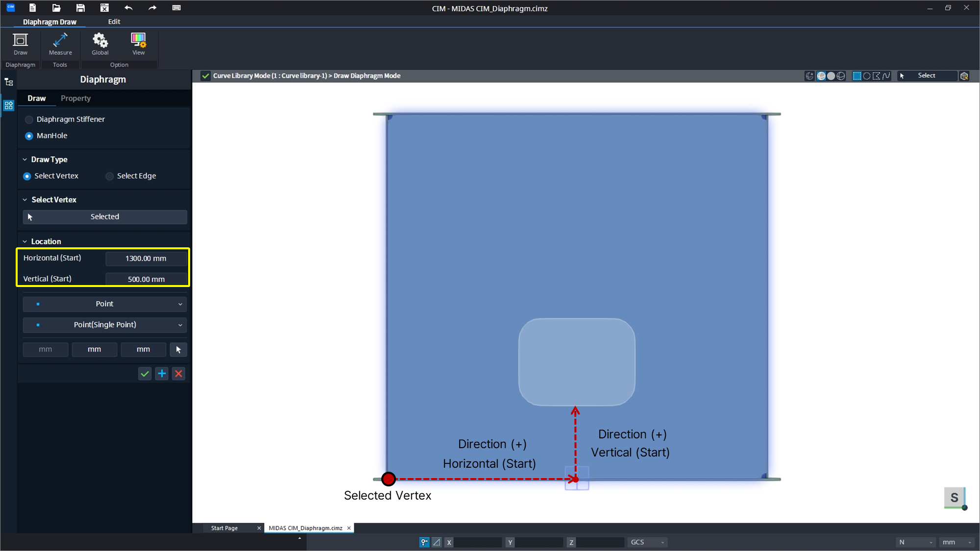Choose freehand curve selection mode
The width and height of the screenshot is (980, 551).
[886, 76]
